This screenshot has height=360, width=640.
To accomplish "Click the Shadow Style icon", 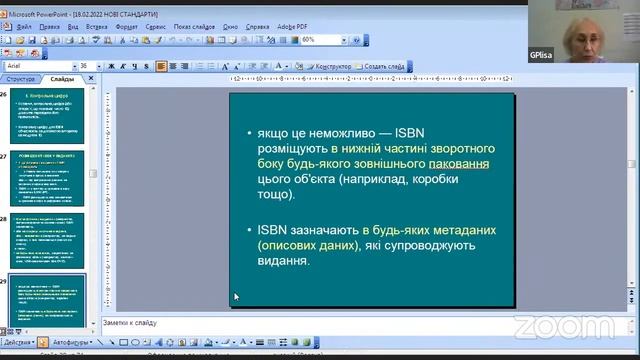I will click(295, 342).
